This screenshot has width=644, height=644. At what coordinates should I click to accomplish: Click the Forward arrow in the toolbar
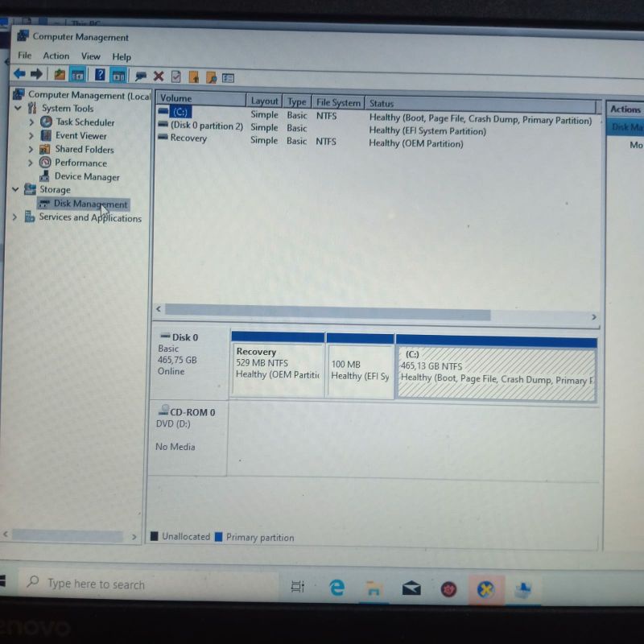point(36,75)
